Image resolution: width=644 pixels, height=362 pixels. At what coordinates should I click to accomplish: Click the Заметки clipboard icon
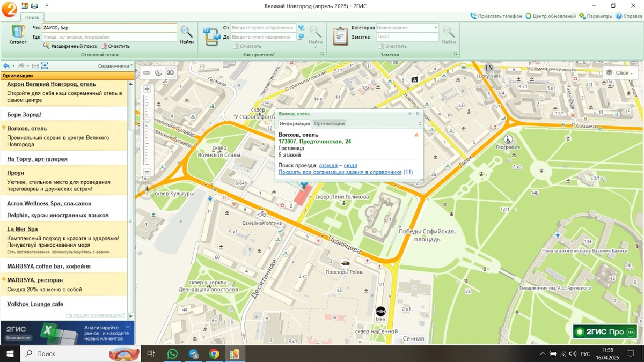(x=340, y=35)
